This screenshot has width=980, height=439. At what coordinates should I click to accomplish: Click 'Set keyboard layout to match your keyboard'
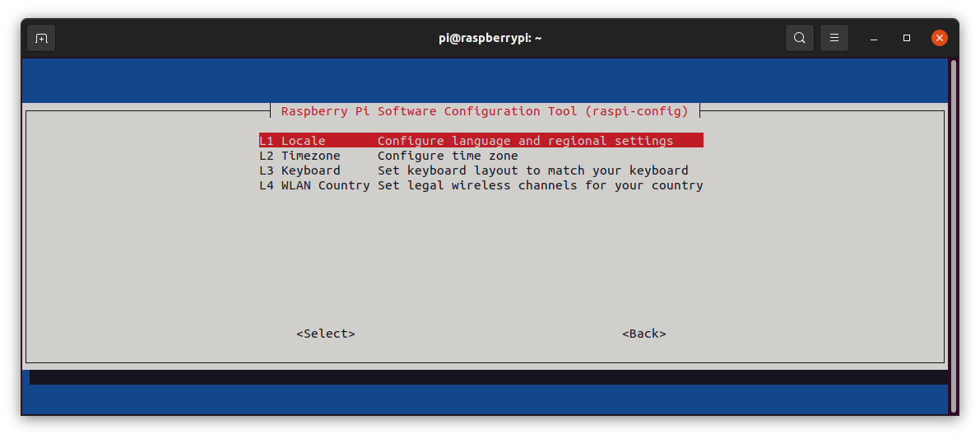click(x=532, y=170)
